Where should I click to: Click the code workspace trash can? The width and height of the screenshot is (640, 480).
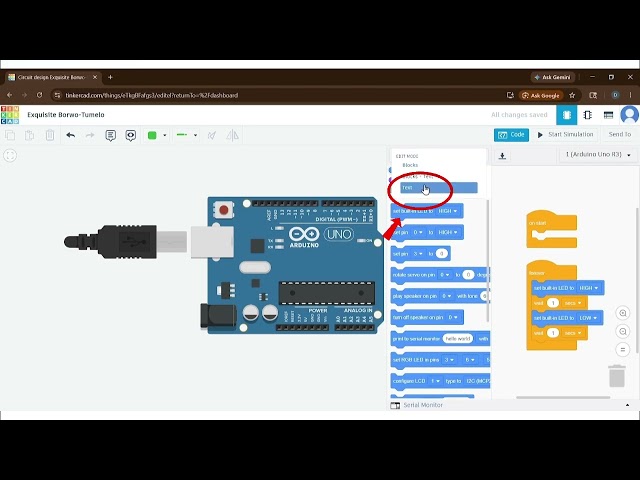coord(617,376)
